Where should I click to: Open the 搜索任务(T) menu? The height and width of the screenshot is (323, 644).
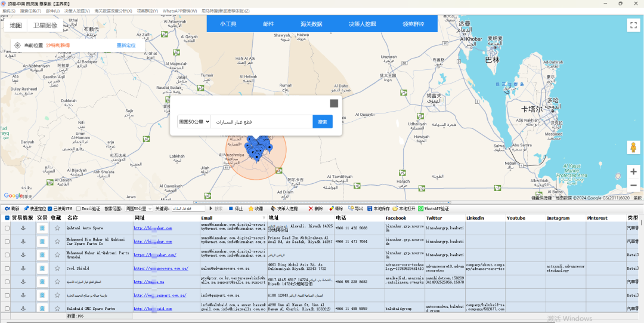click(x=30, y=11)
